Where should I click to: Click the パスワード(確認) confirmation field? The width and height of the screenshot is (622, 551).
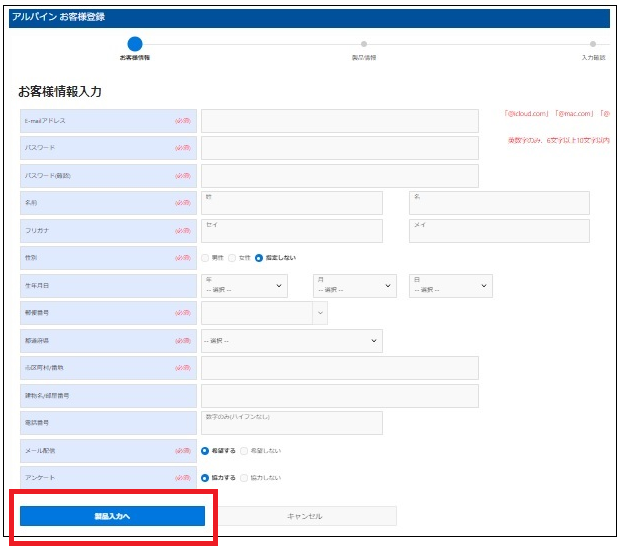(x=339, y=176)
